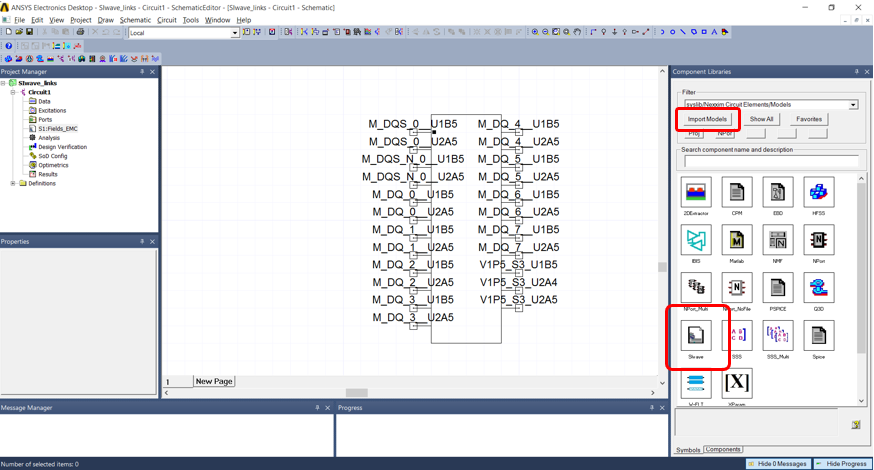
Task: Click the Save disk toolbar icon
Action: (x=30, y=32)
